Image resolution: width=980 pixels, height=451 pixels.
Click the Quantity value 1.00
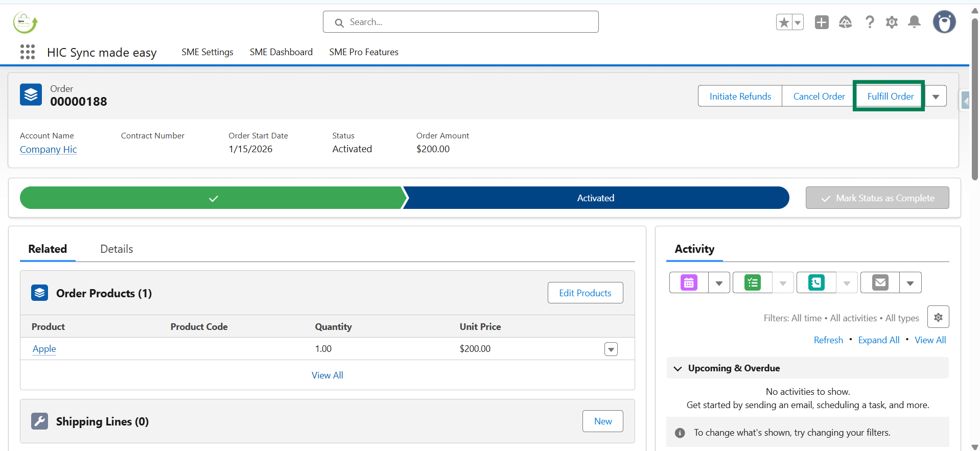[x=323, y=349]
